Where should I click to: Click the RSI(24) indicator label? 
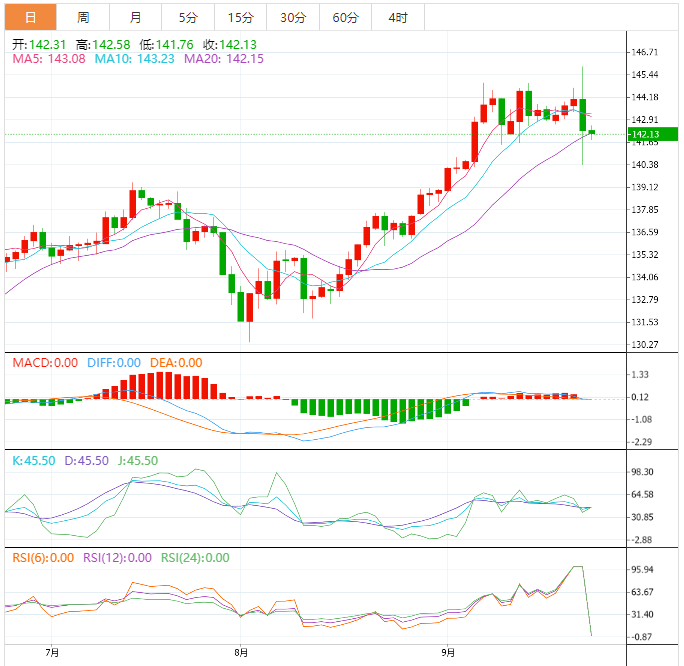tap(195, 558)
